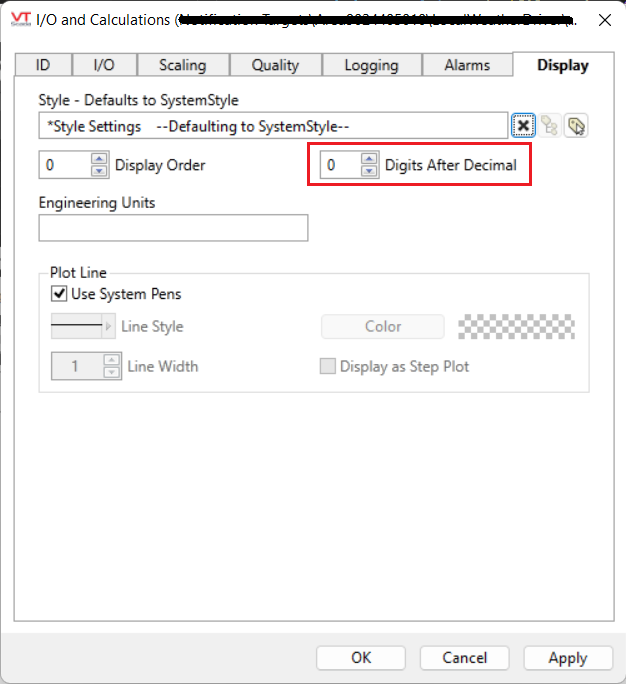Increase Display Order with up arrow
Viewport: 626px width, 684px height.
point(98,159)
